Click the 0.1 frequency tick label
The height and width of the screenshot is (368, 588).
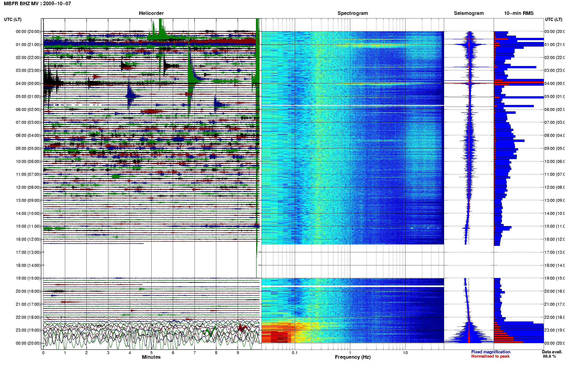[295, 353]
